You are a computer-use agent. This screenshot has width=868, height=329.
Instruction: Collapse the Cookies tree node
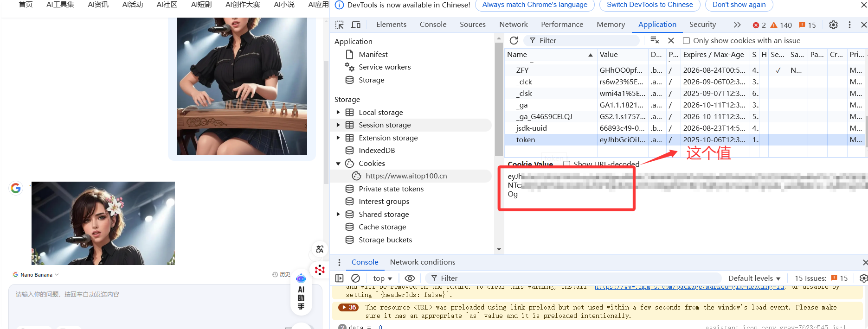(338, 164)
